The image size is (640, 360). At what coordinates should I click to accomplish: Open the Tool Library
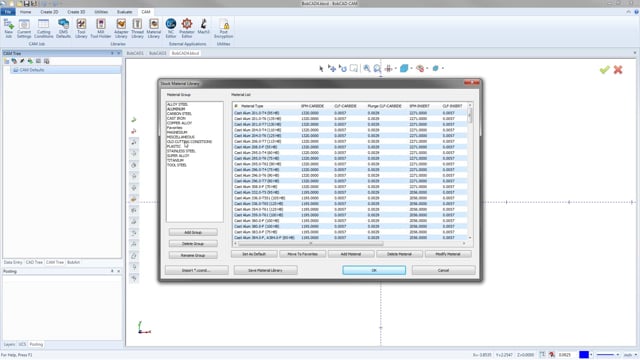(81, 28)
